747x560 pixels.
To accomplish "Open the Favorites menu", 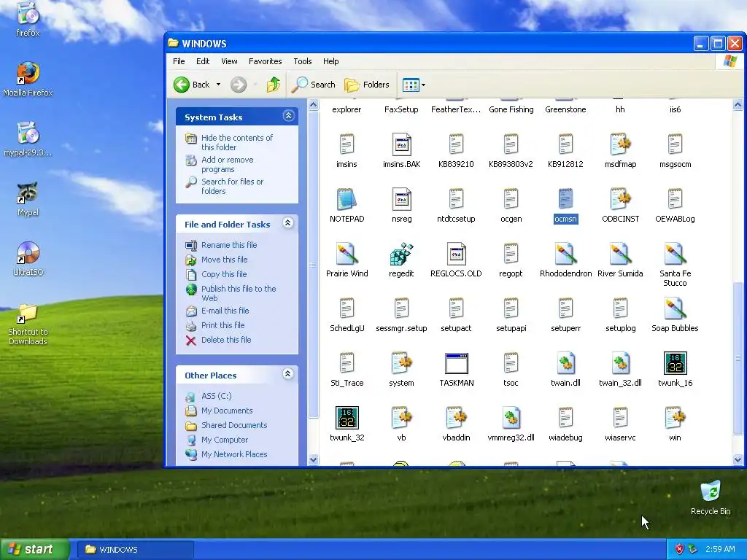I will click(x=265, y=61).
